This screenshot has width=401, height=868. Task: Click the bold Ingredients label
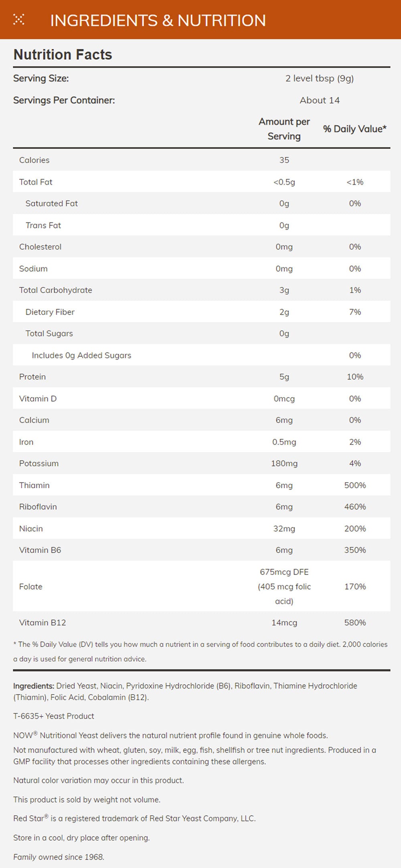[34, 686]
